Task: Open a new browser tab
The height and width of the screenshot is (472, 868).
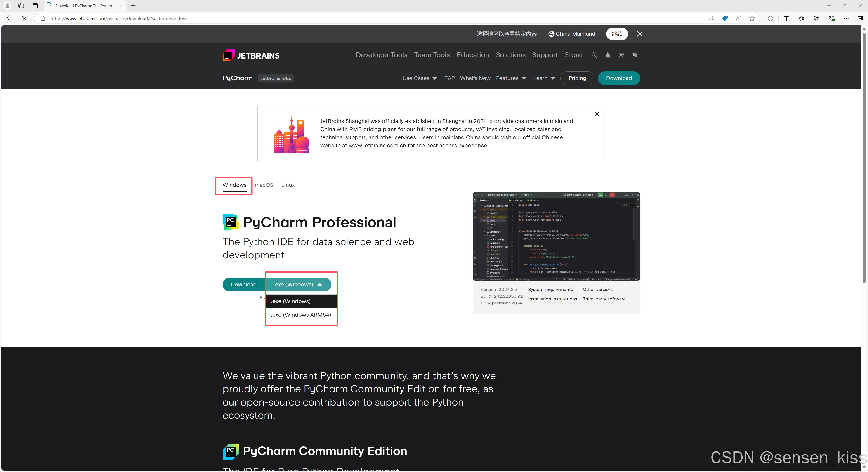Action: click(133, 6)
